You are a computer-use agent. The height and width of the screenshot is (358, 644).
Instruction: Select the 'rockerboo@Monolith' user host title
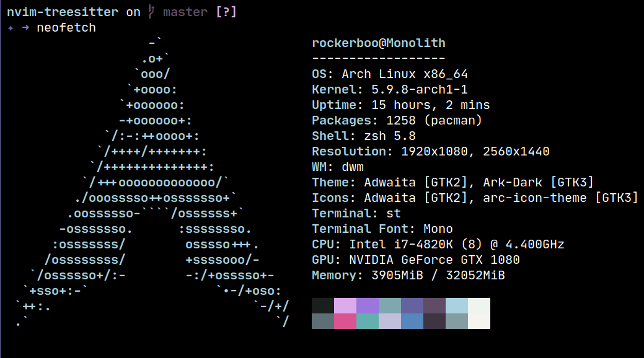(x=378, y=43)
